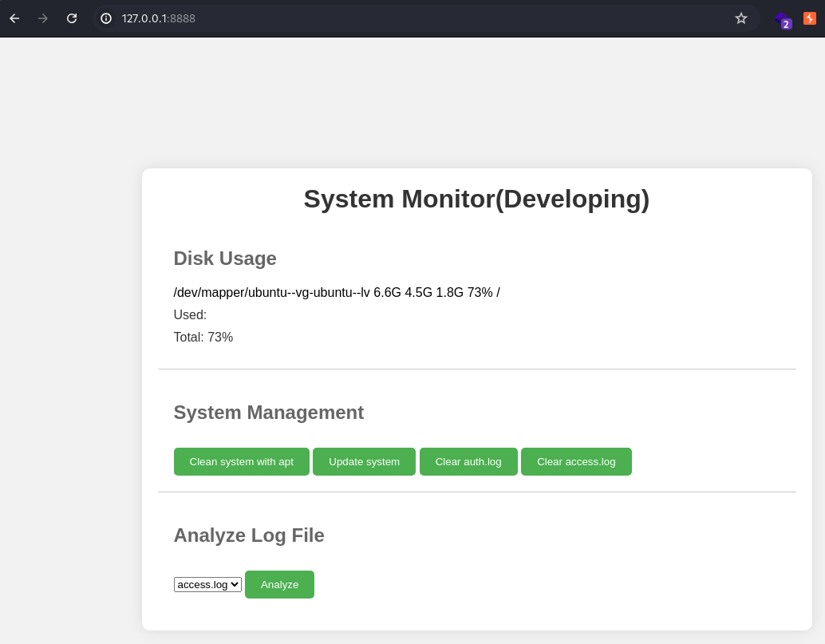The image size is (825, 644).
Task: Click the Disk Usage heading
Action: [x=225, y=259]
